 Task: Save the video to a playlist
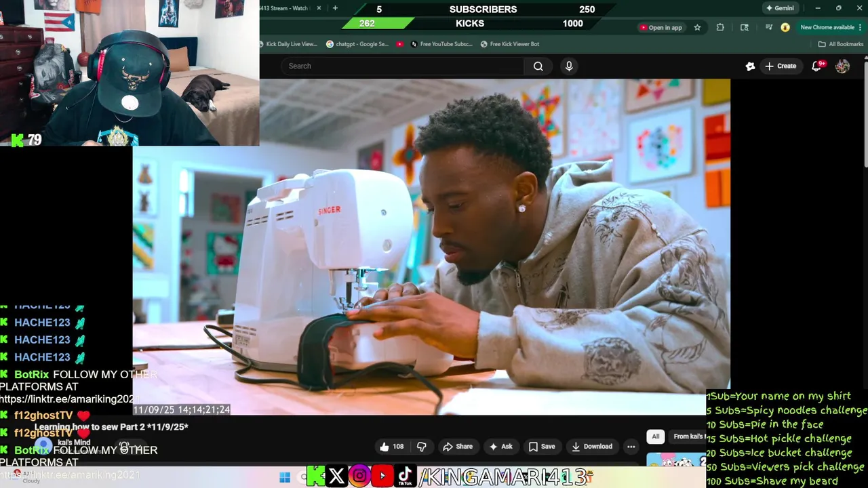point(542,447)
